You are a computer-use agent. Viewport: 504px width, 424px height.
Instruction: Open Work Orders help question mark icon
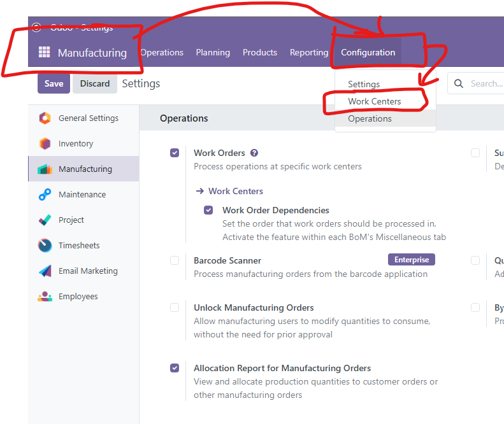[254, 153]
